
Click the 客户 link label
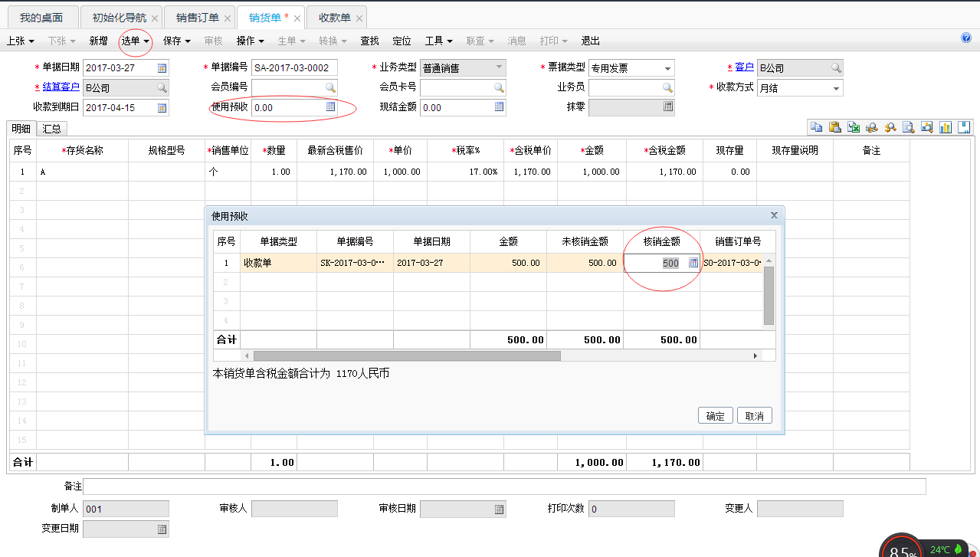coord(744,67)
